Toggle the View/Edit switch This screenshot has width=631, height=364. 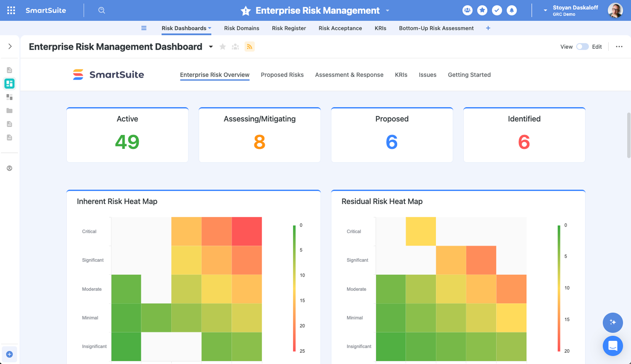click(x=582, y=47)
